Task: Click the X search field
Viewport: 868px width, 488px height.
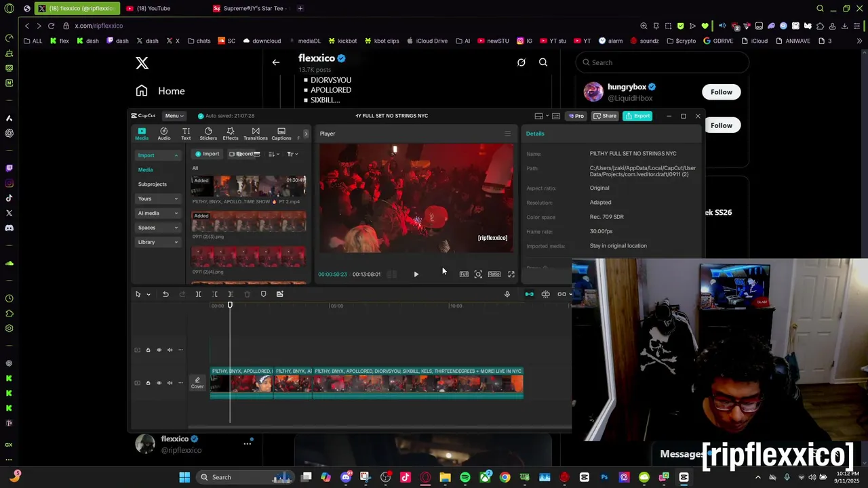Action: point(663,62)
